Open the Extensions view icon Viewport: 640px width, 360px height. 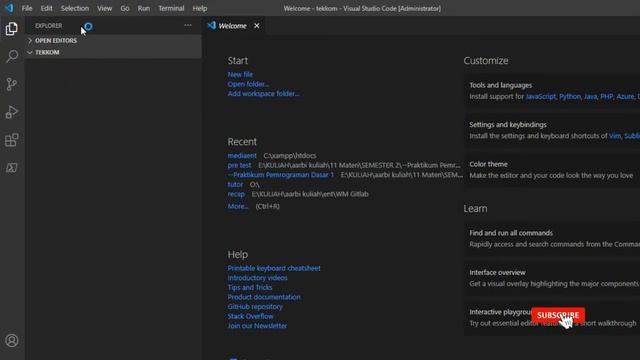point(11,140)
